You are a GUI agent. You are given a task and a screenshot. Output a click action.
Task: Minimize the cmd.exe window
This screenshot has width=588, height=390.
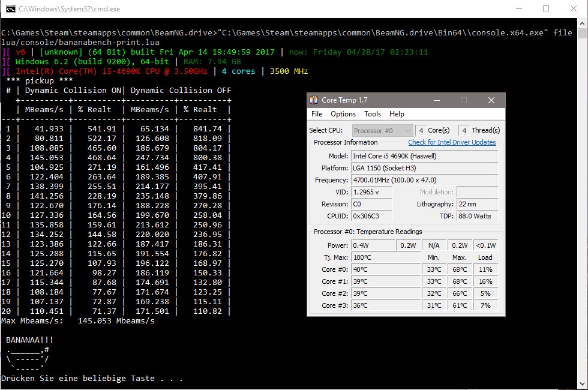click(519, 8)
